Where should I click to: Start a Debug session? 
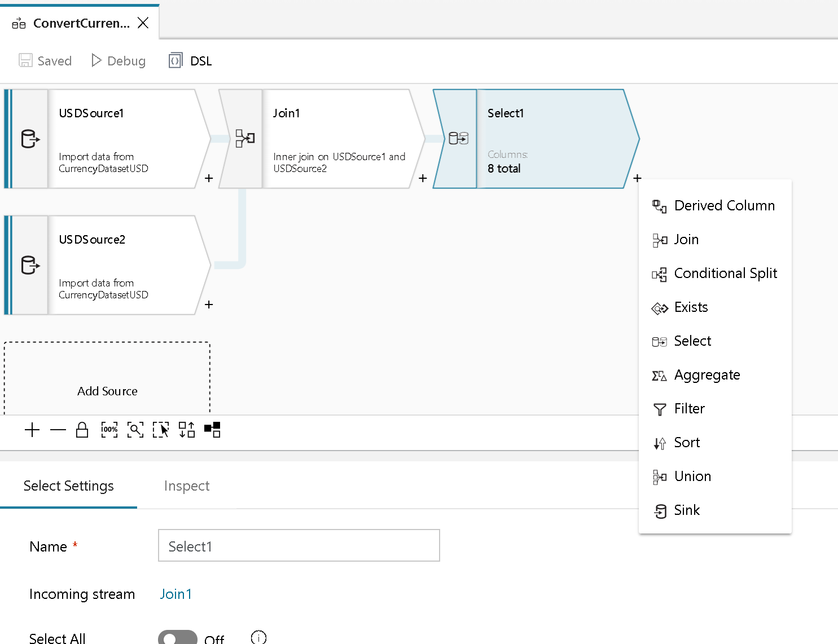[118, 60]
